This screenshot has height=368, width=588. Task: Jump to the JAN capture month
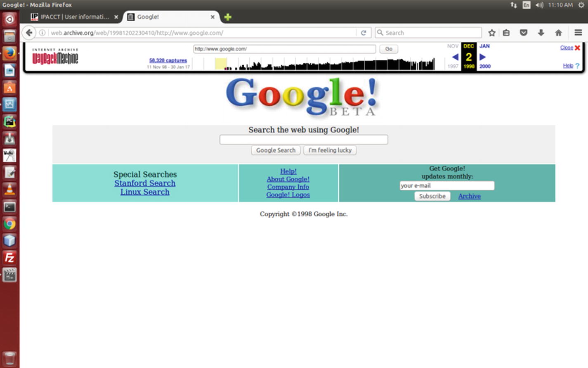(x=484, y=46)
